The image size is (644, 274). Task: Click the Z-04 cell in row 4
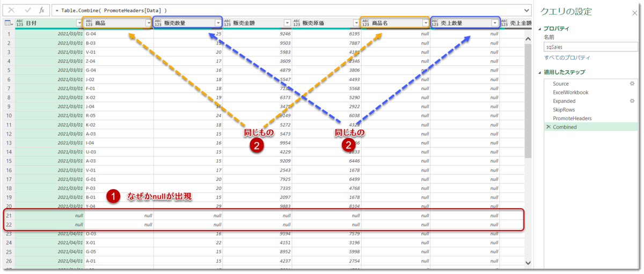119,61
